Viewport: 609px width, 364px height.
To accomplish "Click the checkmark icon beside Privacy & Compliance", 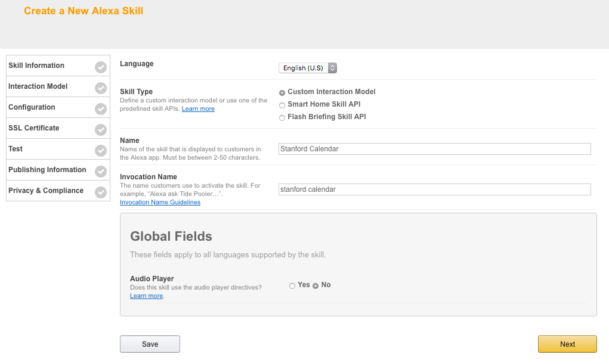I will point(101,192).
